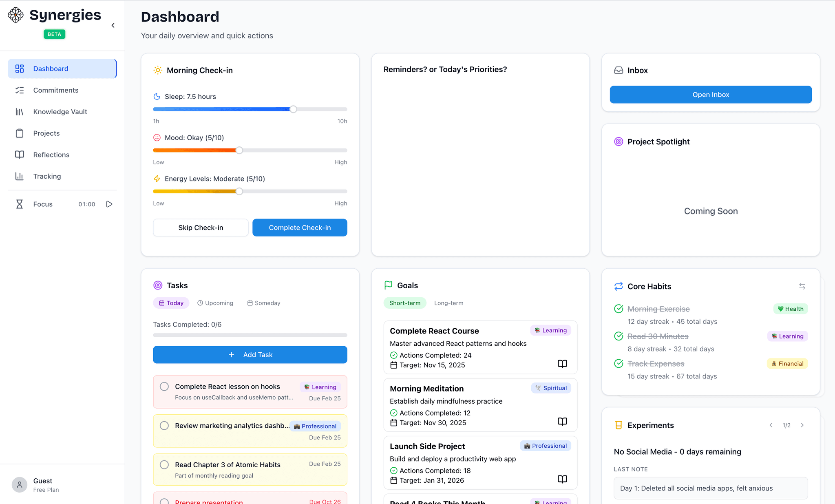
Task: Select the Tracking section in the sidebar
Action: (x=47, y=176)
